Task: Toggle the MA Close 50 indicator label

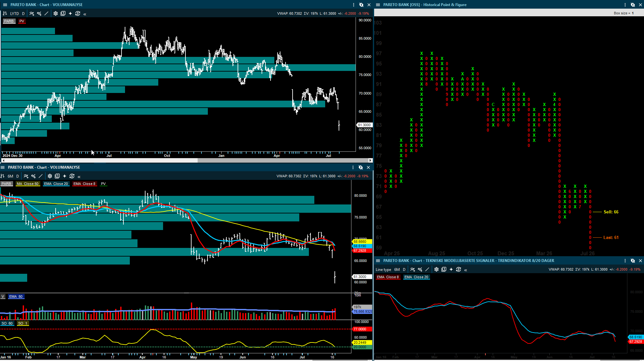Action: pyautogui.click(x=28, y=184)
